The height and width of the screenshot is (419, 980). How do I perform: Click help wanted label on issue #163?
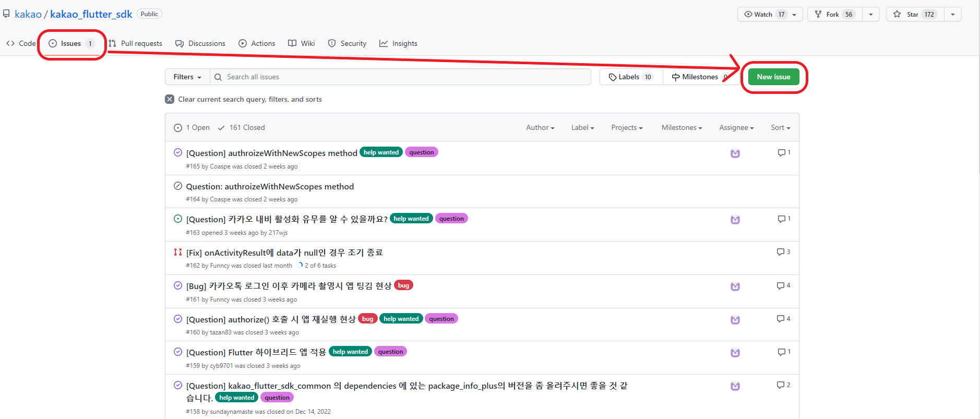[411, 219]
